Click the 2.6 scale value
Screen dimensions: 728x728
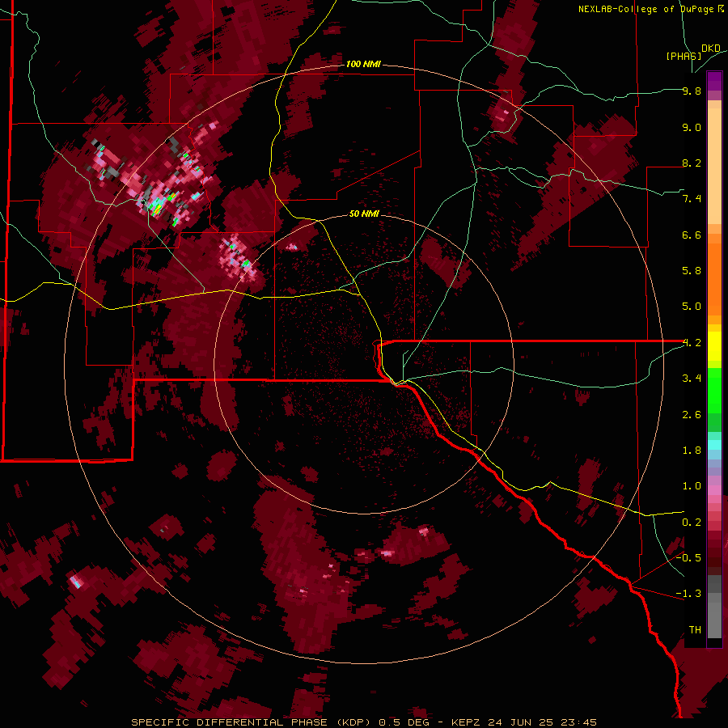click(x=692, y=415)
